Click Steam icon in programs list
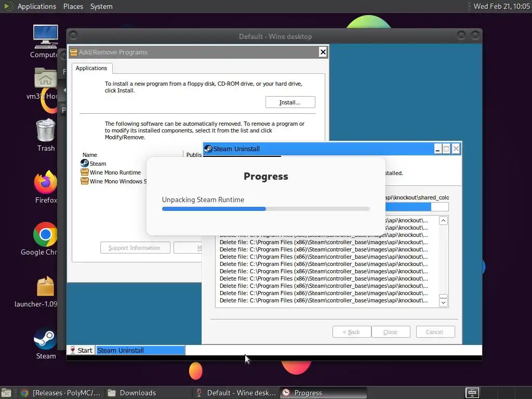This screenshot has height=399, width=532. (85, 164)
